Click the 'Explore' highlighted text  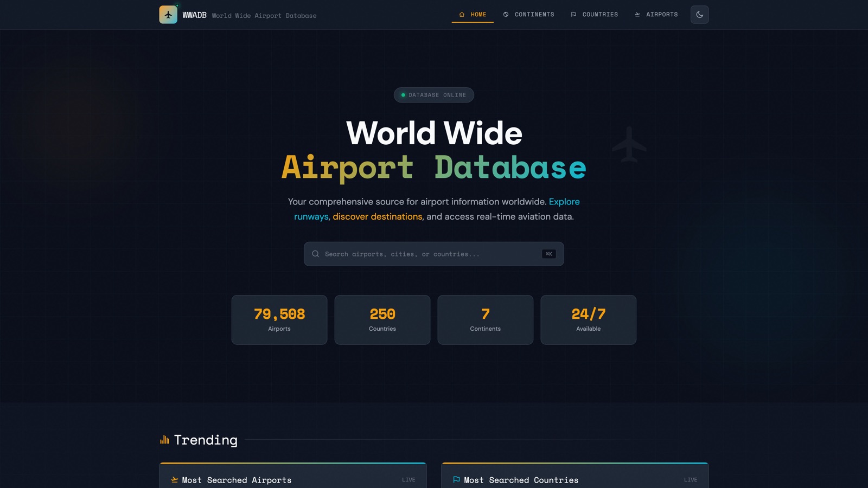[564, 202]
